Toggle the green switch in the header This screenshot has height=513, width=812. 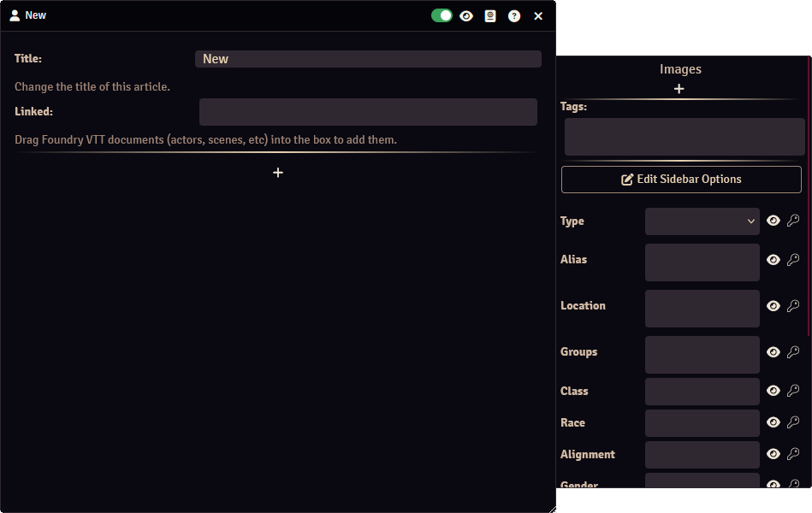tap(442, 16)
